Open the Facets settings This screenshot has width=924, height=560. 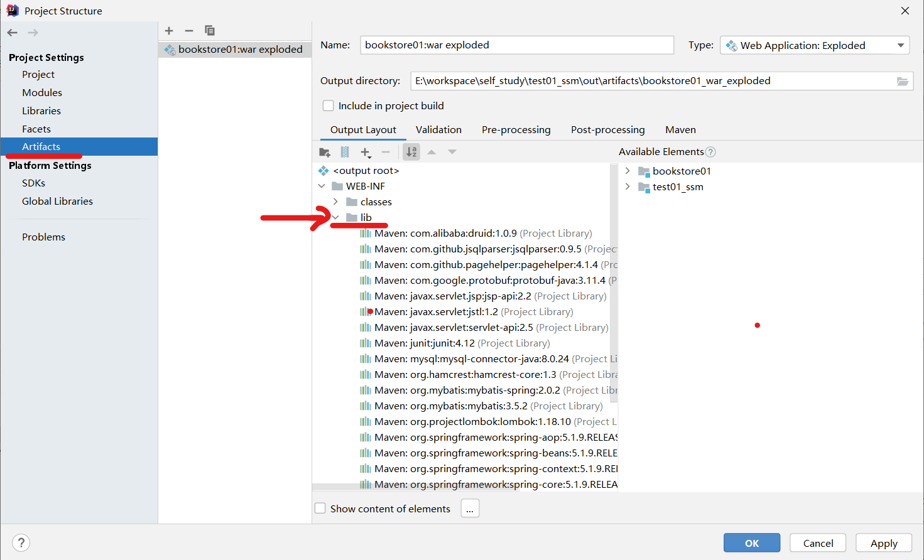pos(36,129)
